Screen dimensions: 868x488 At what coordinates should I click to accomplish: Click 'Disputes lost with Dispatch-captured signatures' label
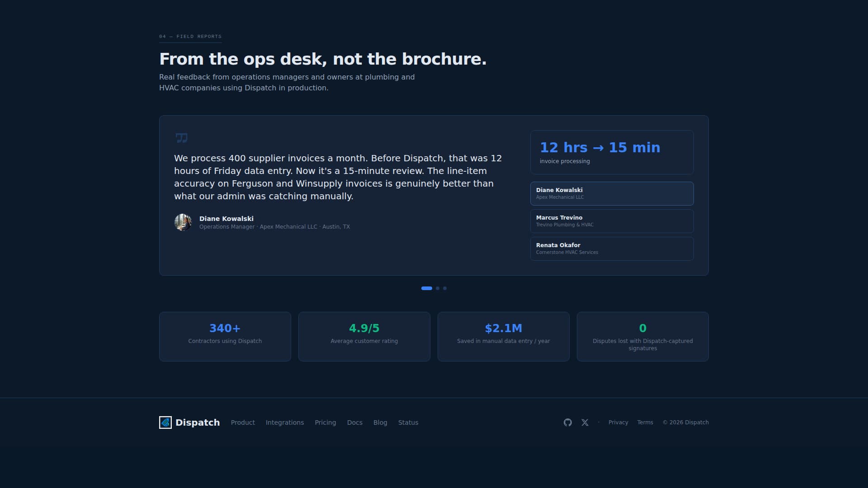[x=643, y=345]
